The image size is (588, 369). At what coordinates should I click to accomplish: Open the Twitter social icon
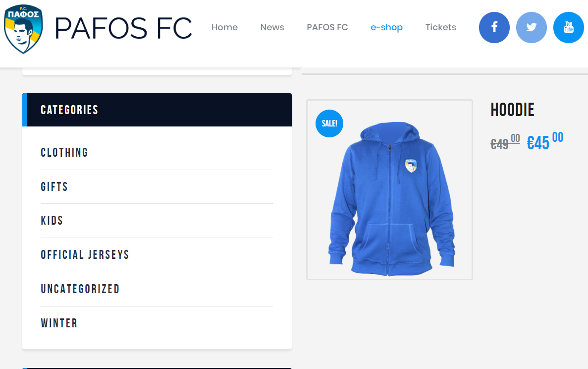click(531, 28)
